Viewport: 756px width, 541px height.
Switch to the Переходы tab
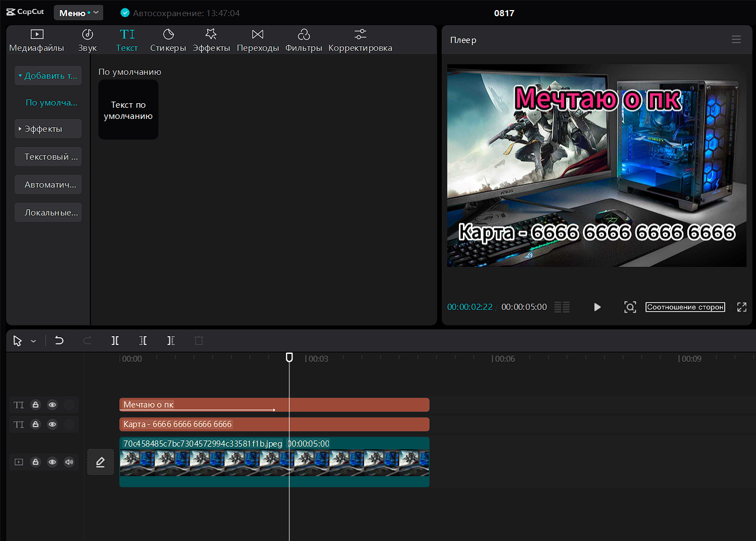click(257, 40)
